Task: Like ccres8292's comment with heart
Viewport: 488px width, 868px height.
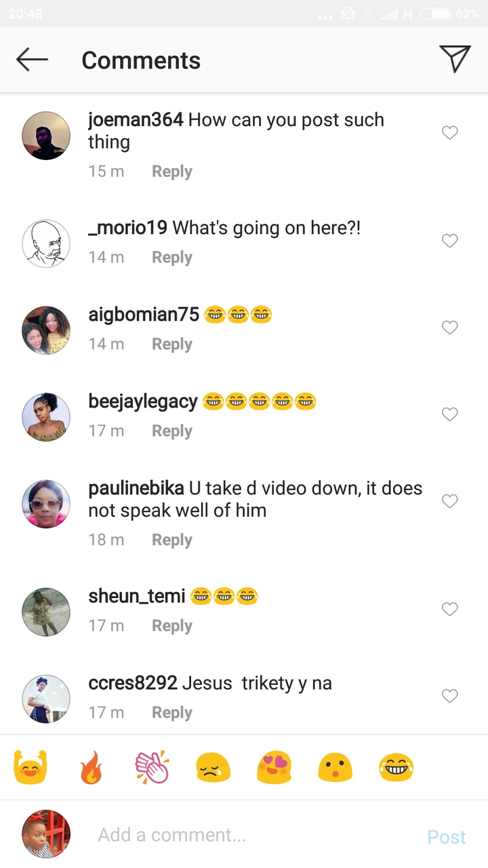Action: point(449,696)
